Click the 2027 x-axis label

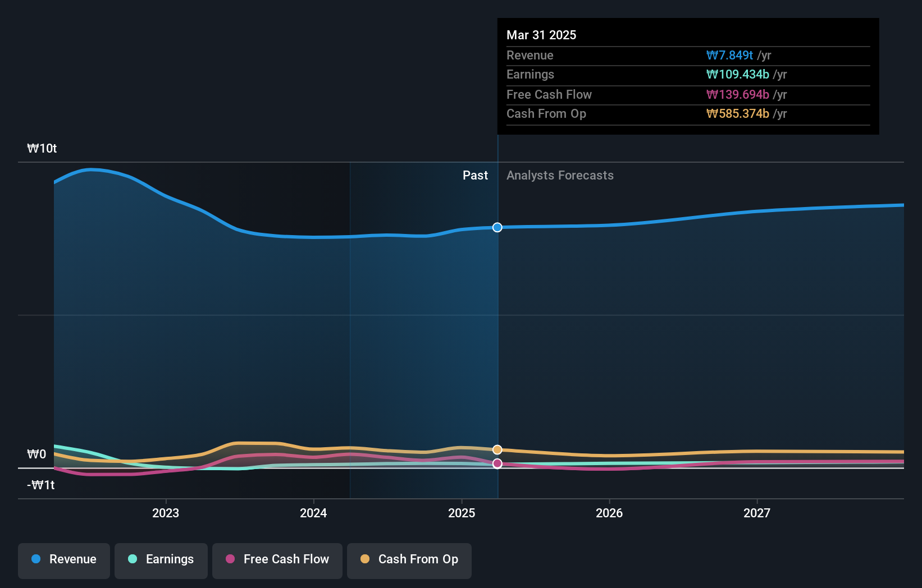click(757, 513)
